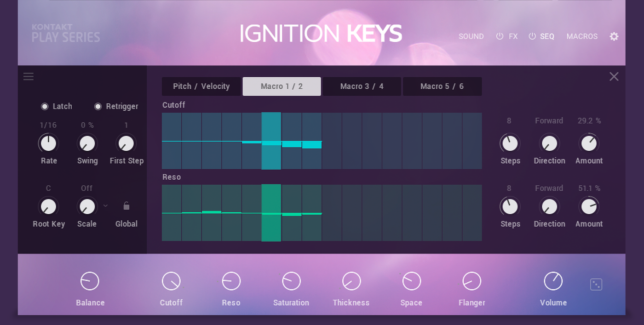Viewport: 644px width, 325px height.
Task: Toggle the Global lock icon
Action: coord(126,206)
